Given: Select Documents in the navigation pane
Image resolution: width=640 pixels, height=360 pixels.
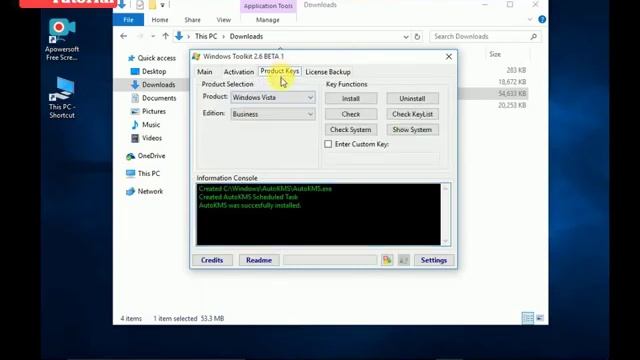Looking at the screenshot, I should pyautogui.click(x=153, y=98).
